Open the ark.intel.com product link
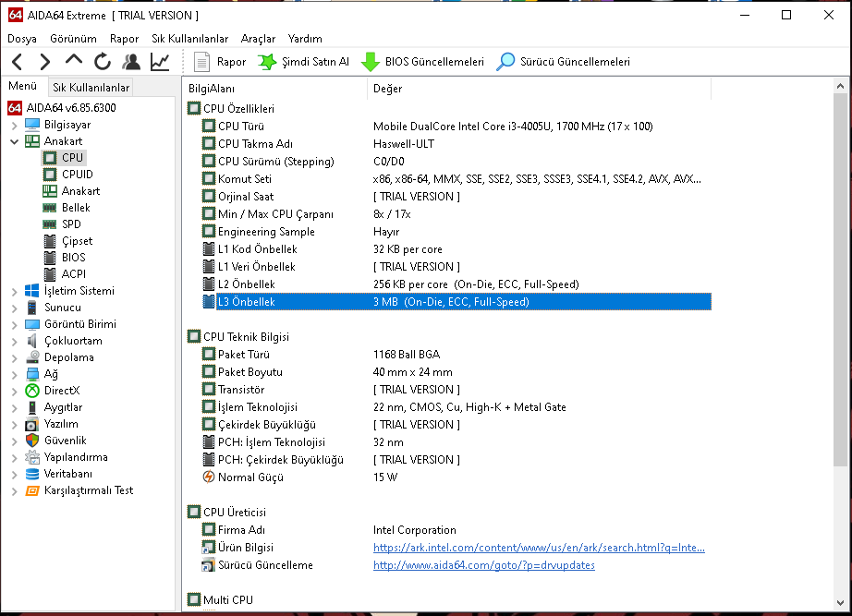 pyautogui.click(x=539, y=548)
